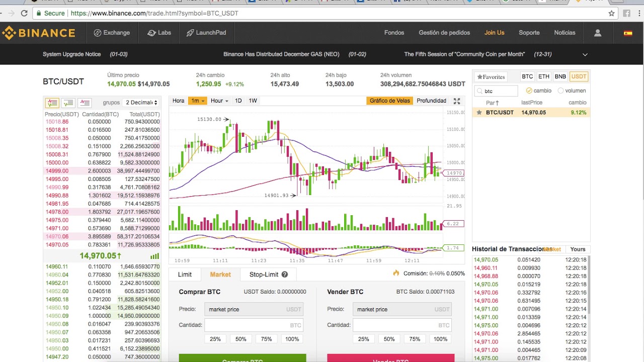
Task: Show Market trade history tab
Action: (x=552, y=249)
